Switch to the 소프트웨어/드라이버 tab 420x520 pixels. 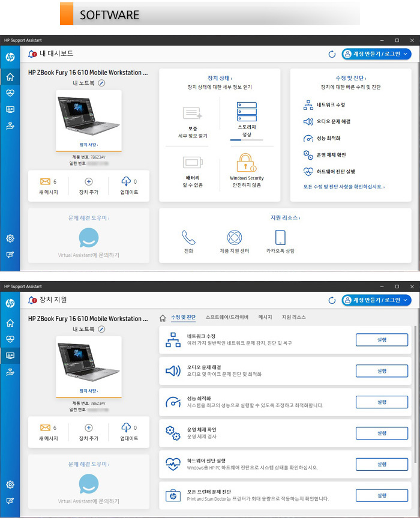pyautogui.click(x=227, y=317)
